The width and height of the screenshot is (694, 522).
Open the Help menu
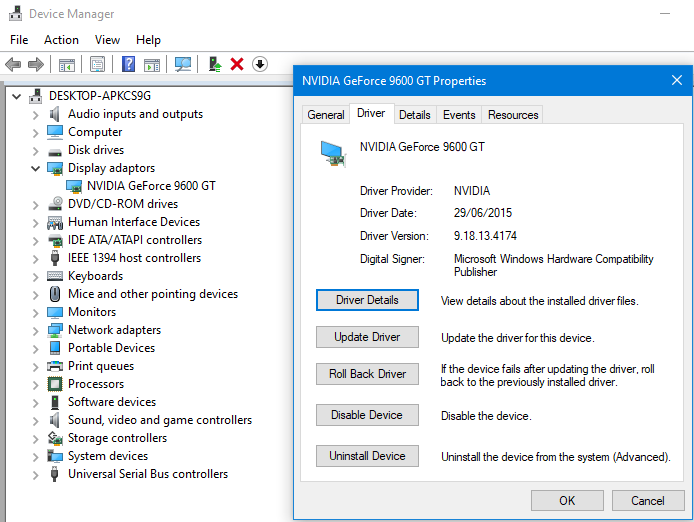tap(148, 40)
